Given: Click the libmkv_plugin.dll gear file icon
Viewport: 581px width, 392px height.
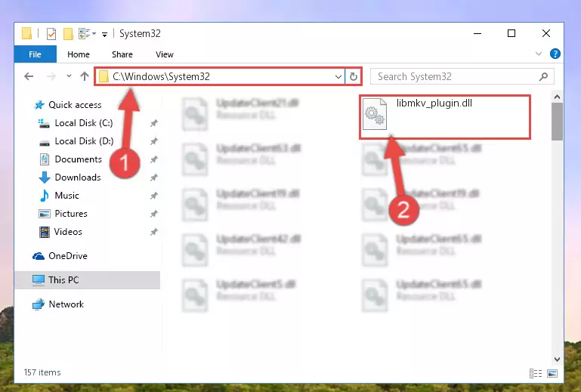Looking at the screenshot, I should (x=375, y=114).
